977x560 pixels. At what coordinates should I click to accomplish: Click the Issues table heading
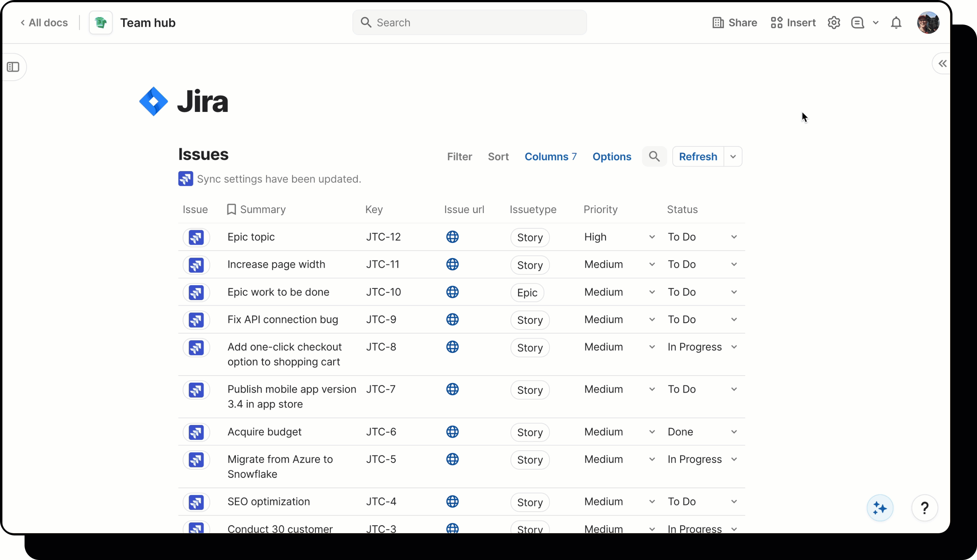[x=203, y=154]
